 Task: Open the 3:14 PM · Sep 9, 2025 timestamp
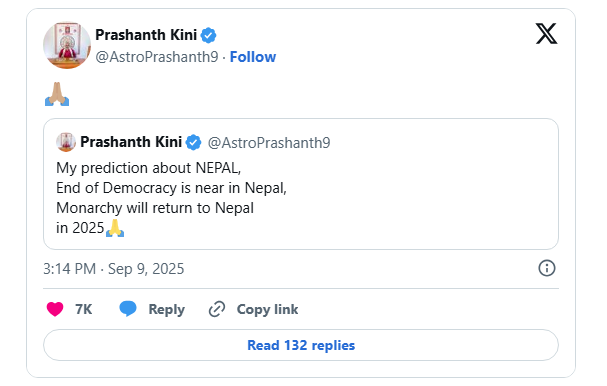pos(113,269)
